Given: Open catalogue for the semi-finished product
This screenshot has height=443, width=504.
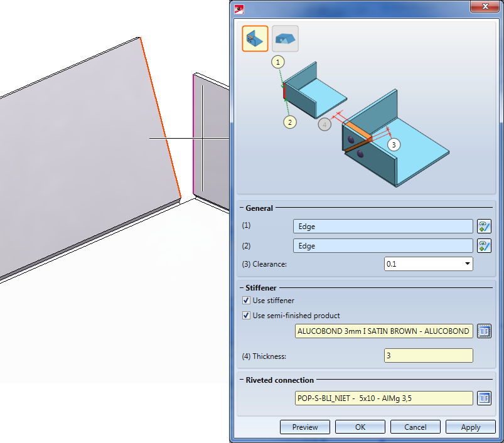Looking at the screenshot, I should pyautogui.click(x=484, y=331).
